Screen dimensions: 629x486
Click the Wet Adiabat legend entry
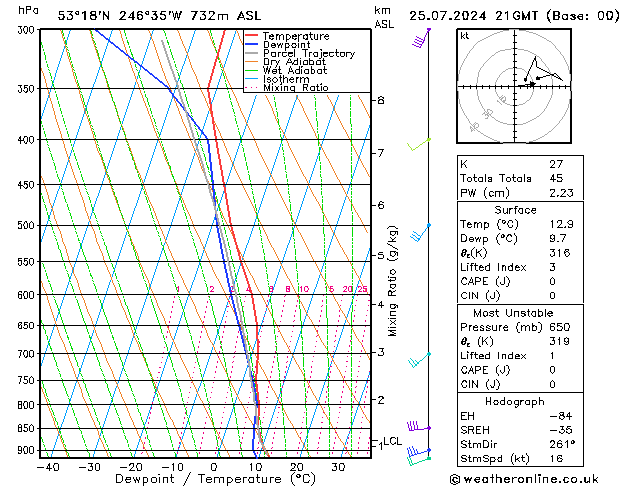point(296,71)
